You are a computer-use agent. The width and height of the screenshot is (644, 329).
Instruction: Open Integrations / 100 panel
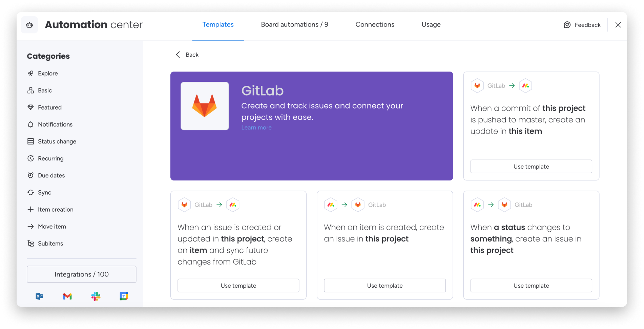click(81, 274)
